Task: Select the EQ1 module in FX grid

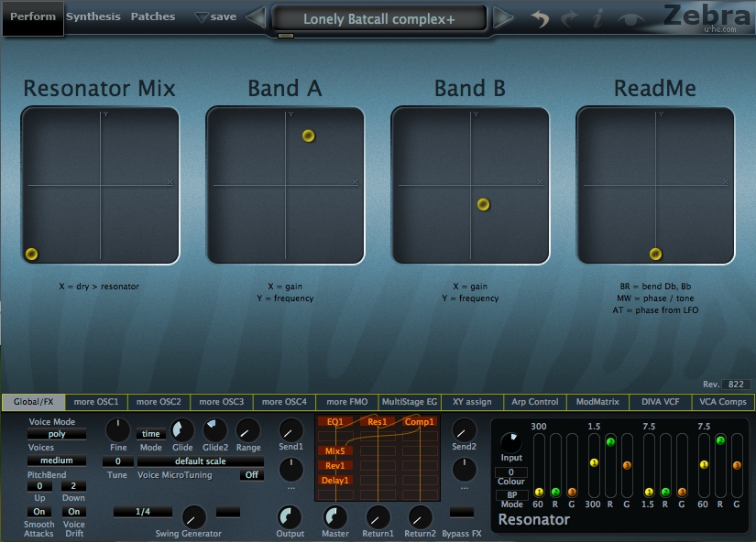Action: tap(334, 422)
